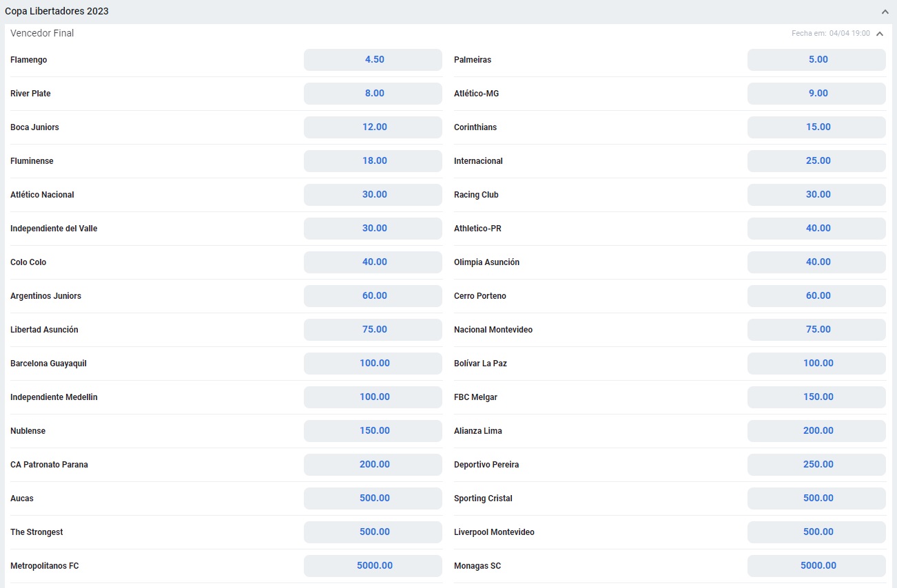
Task: Click the River Plate team name
Action: [x=30, y=94]
